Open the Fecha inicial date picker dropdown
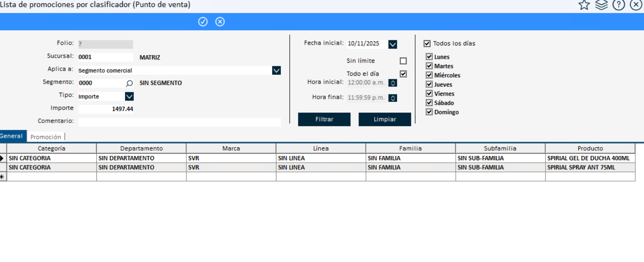Image resolution: width=644 pixels, height=262 pixels. click(392, 44)
